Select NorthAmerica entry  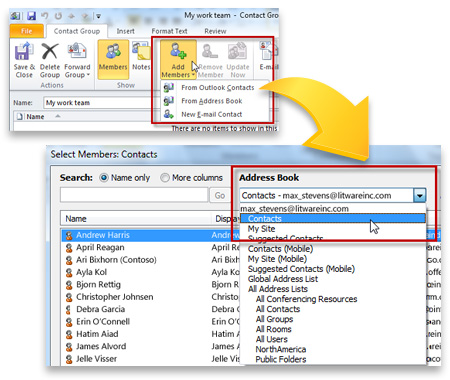(333, 349)
